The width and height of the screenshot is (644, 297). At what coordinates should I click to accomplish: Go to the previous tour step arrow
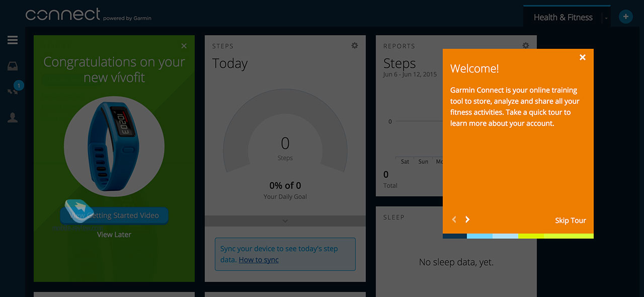click(454, 219)
